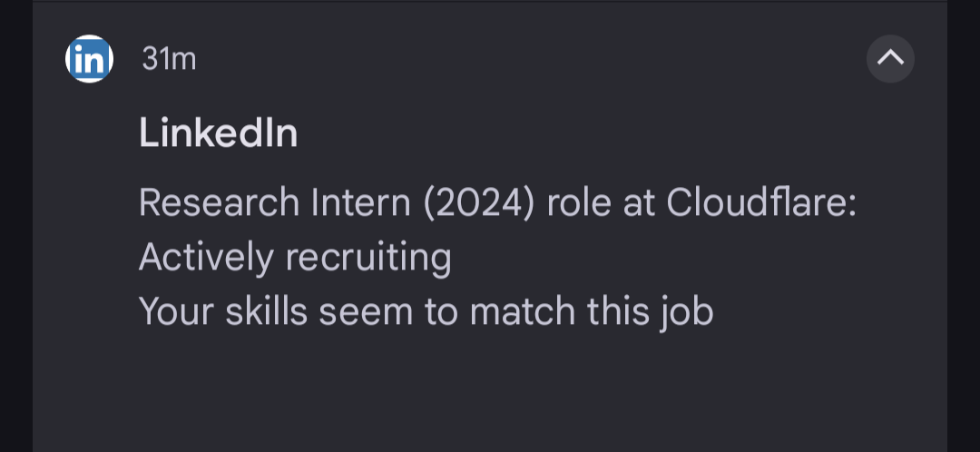Screen dimensions: 980x452
Task: Select the word Cloudflare in the notification
Action: (x=755, y=202)
